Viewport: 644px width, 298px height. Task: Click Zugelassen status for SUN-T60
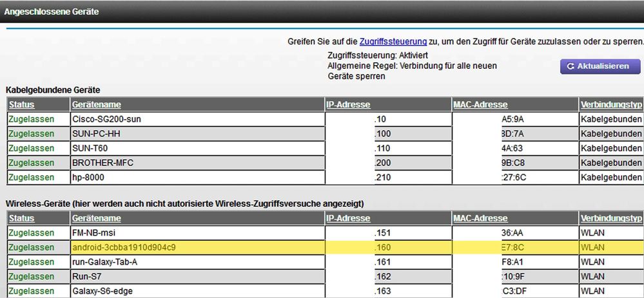[x=31, y=148]
